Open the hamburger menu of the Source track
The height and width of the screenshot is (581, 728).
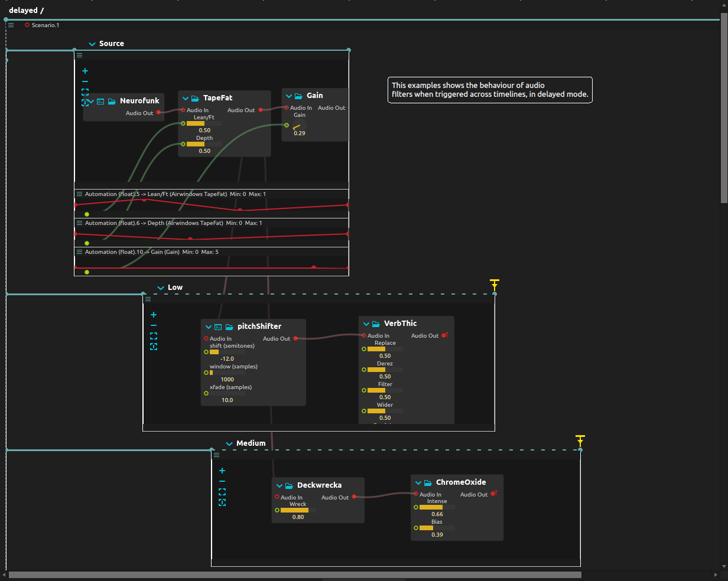79,54
